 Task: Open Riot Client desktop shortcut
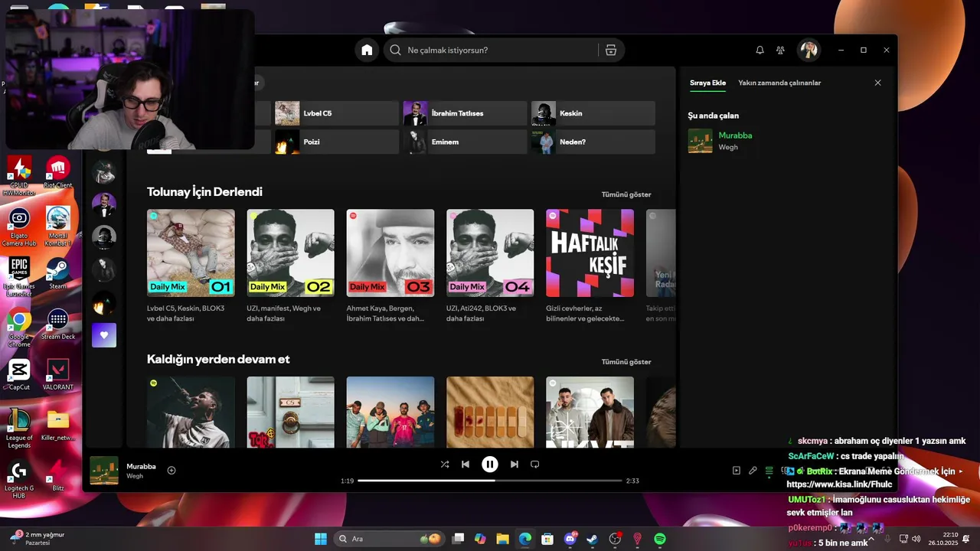[58, 173]
